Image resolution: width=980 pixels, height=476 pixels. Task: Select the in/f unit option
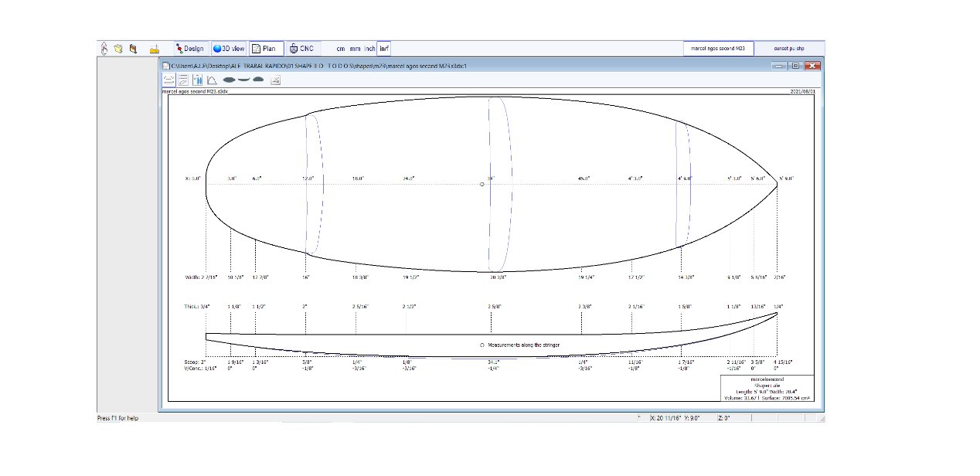pyautogui.click(x=384, y=49)
